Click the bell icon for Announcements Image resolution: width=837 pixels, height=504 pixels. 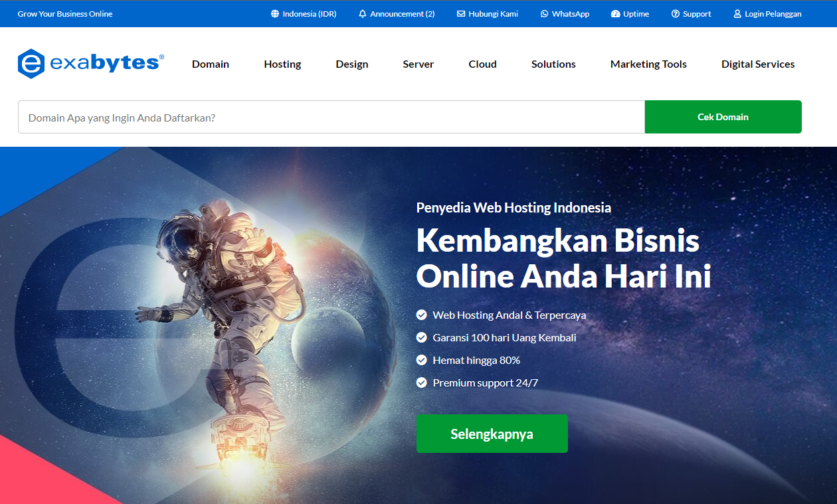click(x=363, y=14)
